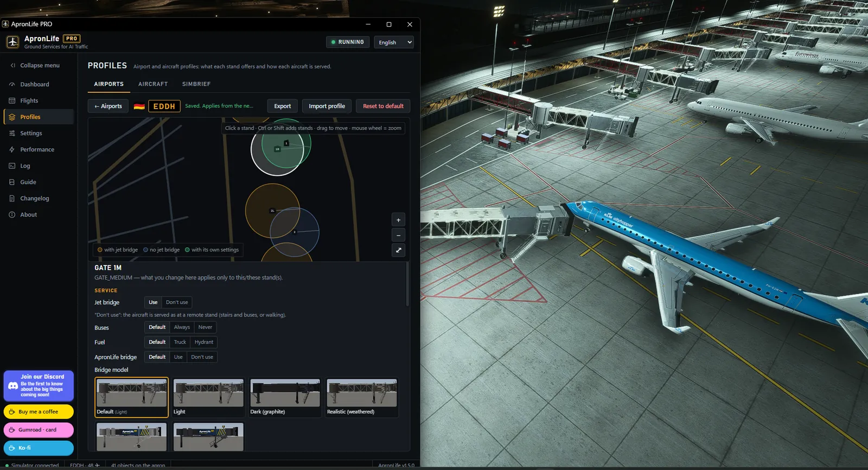Open the Dashboard page icon
This screenshot has height=470, width=868.
12,85
